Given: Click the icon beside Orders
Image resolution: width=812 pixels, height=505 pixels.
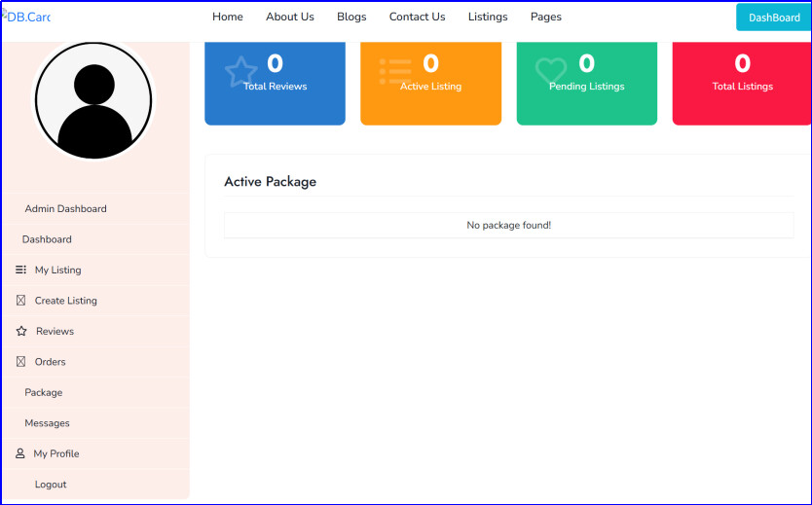Looking at the screenshot, I should coord(20,362).
